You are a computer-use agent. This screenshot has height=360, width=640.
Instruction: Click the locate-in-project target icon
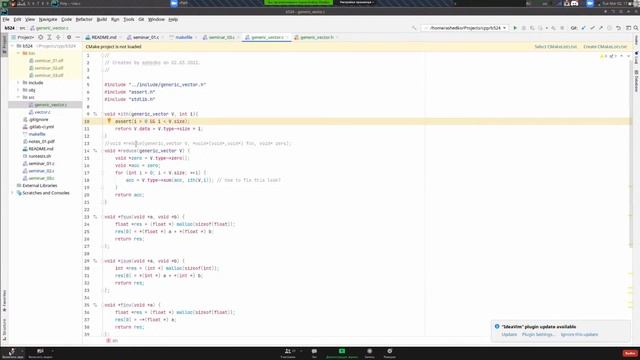tap(40, 37)
